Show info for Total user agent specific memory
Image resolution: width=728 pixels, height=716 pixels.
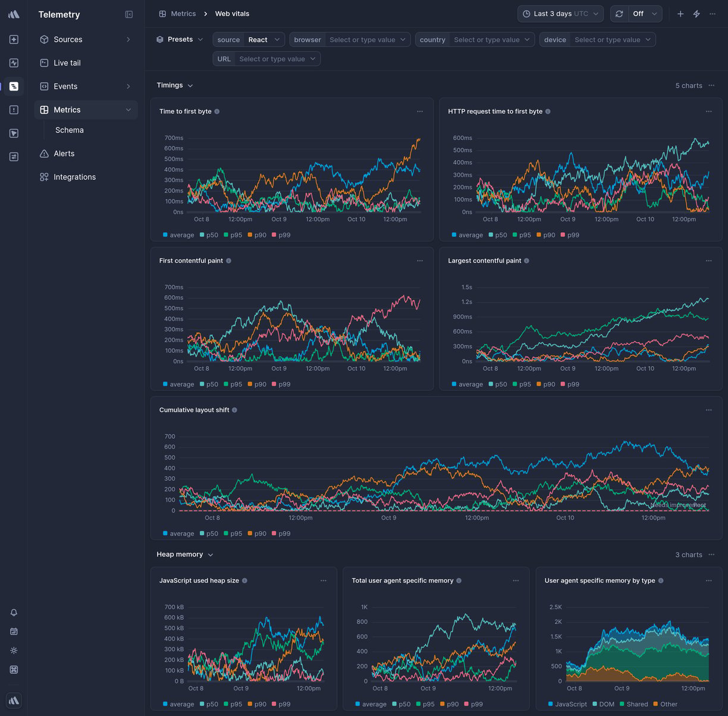click(459, 581)
